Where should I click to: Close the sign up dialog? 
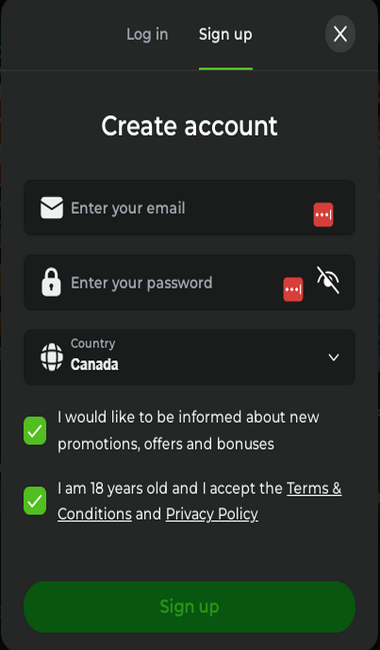[340, 34]
